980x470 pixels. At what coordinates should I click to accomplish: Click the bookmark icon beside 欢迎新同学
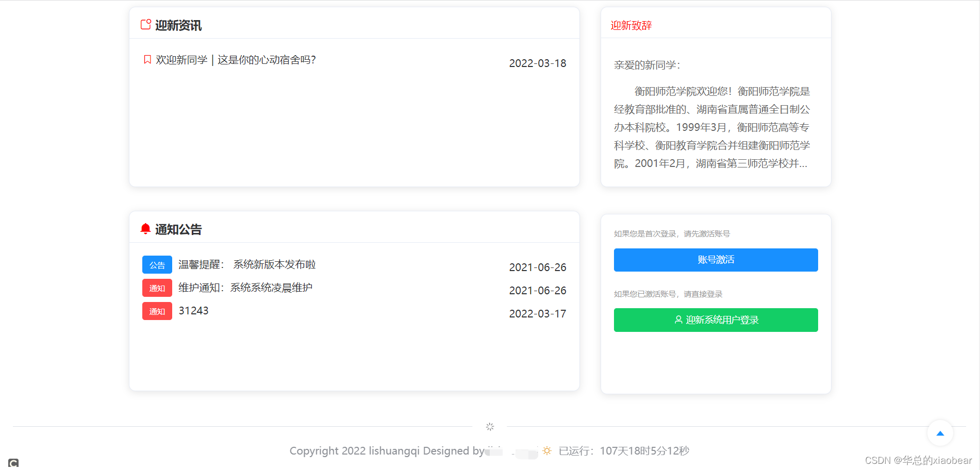147,60
